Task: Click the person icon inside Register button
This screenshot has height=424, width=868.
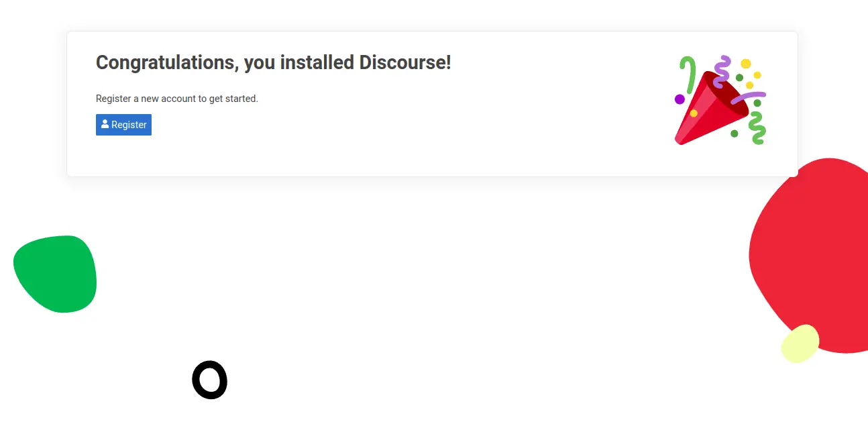Action: [x=105, y=124]
